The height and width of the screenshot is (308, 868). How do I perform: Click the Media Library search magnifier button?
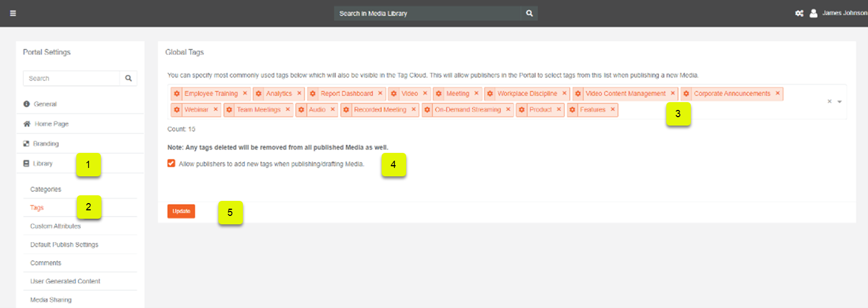pos(529,13)
